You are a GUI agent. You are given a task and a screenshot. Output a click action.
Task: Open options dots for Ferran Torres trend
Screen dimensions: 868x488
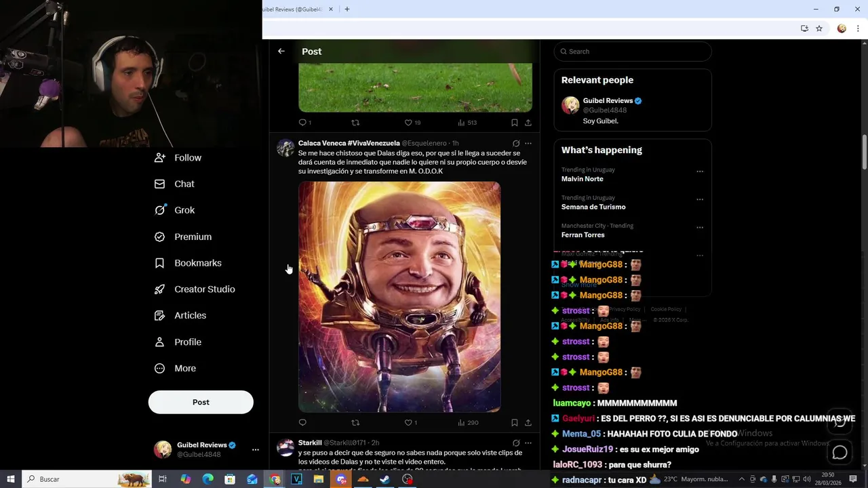700,228
